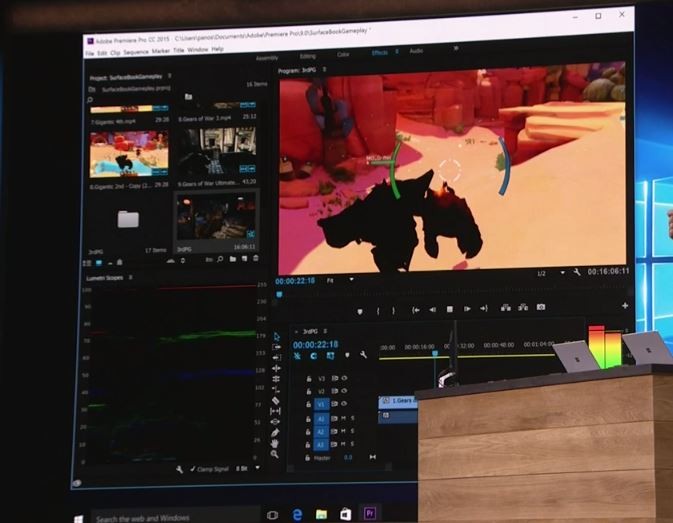673x523 pixels.
Task: Switch Project panel to icon view
Action: pos(99,263)
